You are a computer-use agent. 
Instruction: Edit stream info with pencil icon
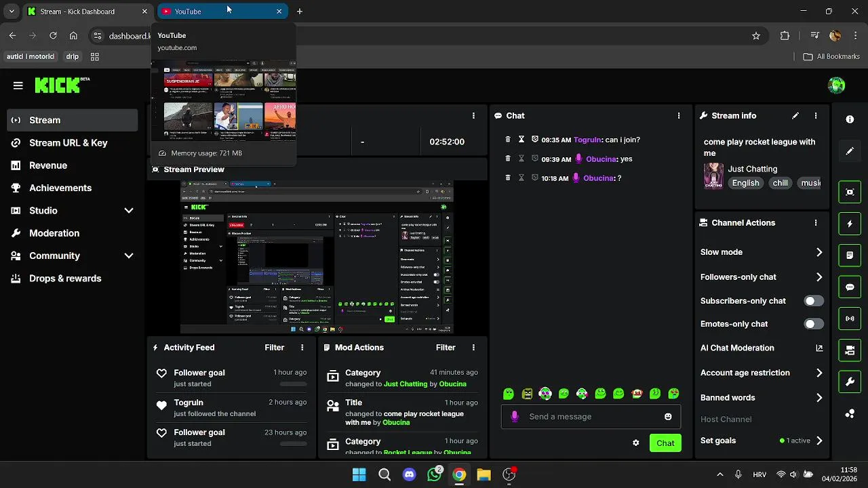coord(795,116)
